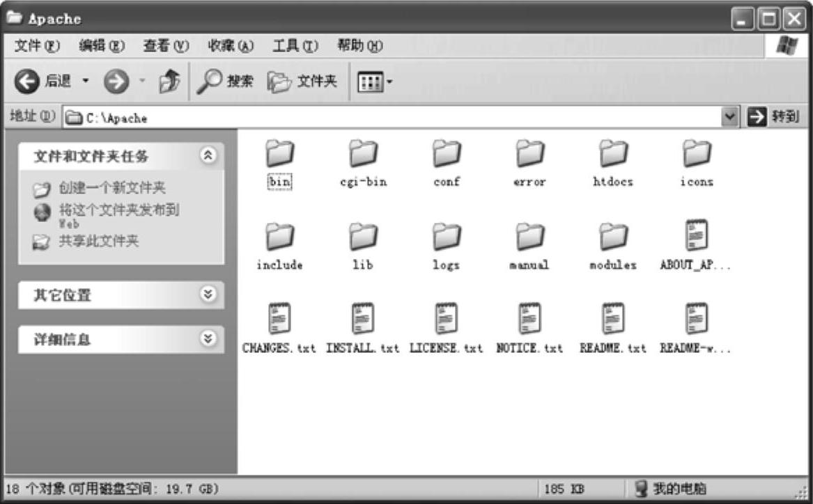Select the conf folder icon
The height and width of the screenshot is (504, 813).
447,153
